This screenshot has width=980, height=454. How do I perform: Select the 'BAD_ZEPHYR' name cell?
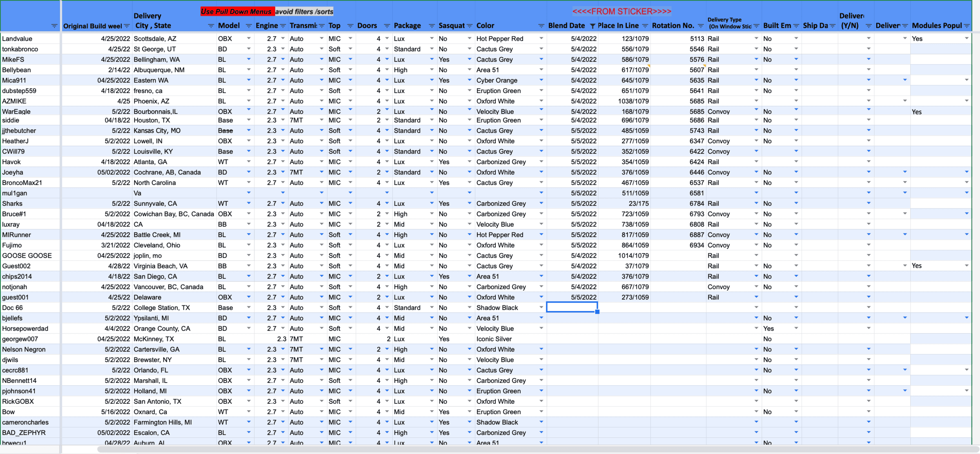coord(31,433)
